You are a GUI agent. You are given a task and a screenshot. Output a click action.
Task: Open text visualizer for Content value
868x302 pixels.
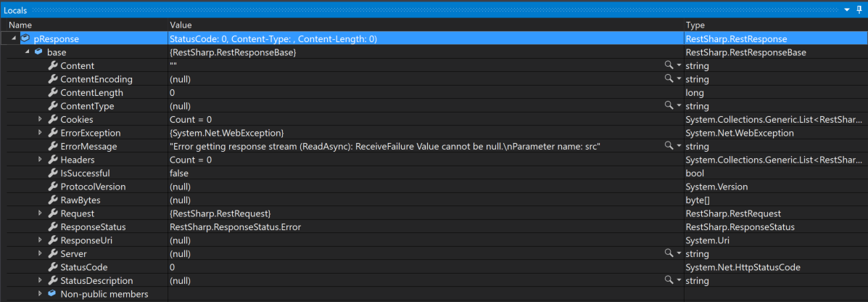pos(669,65)
